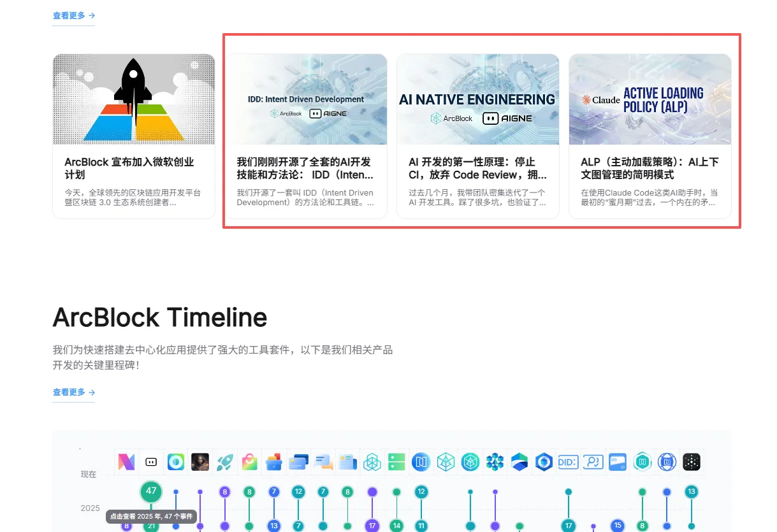Open the black dotted circle icon

tap(692, 462)
